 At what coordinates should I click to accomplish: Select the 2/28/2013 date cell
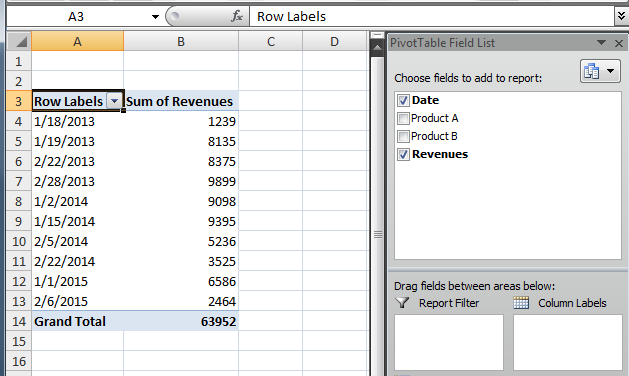tap(77, 181)
